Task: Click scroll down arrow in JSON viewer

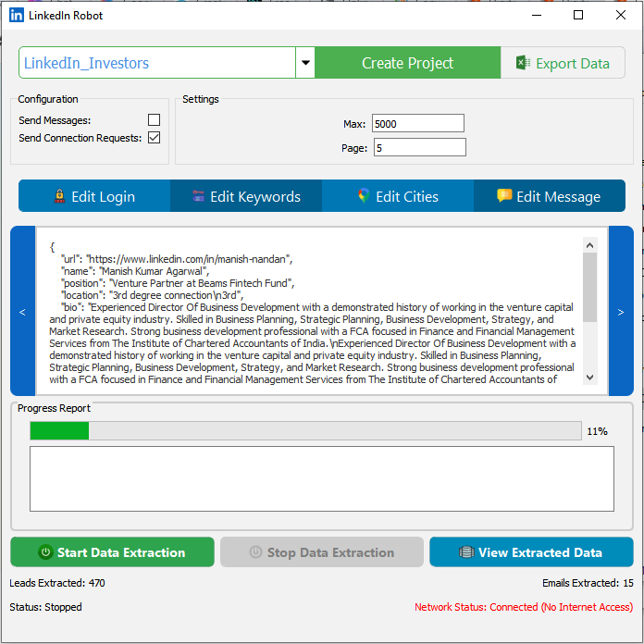Action: click(x=589, y=377)
